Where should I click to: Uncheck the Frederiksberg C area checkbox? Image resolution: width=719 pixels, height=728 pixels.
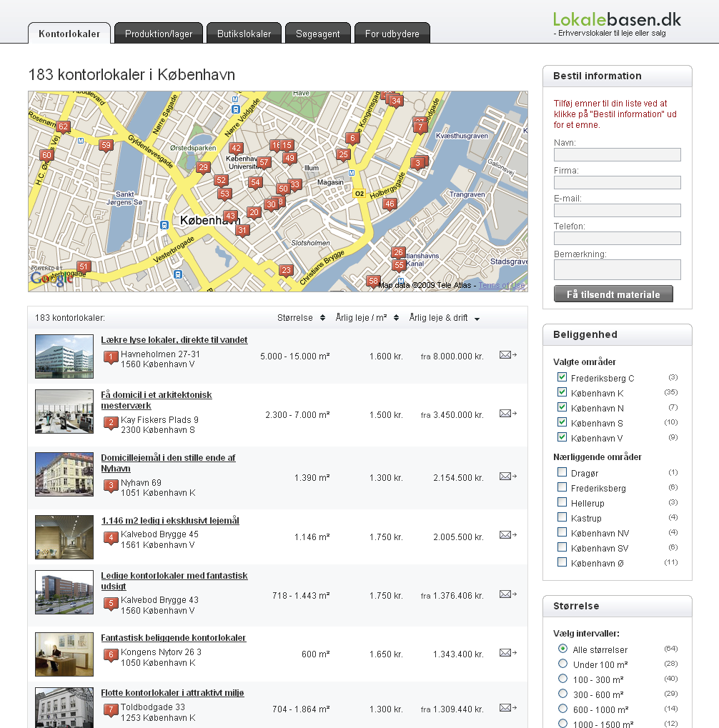tap(562, 377)
